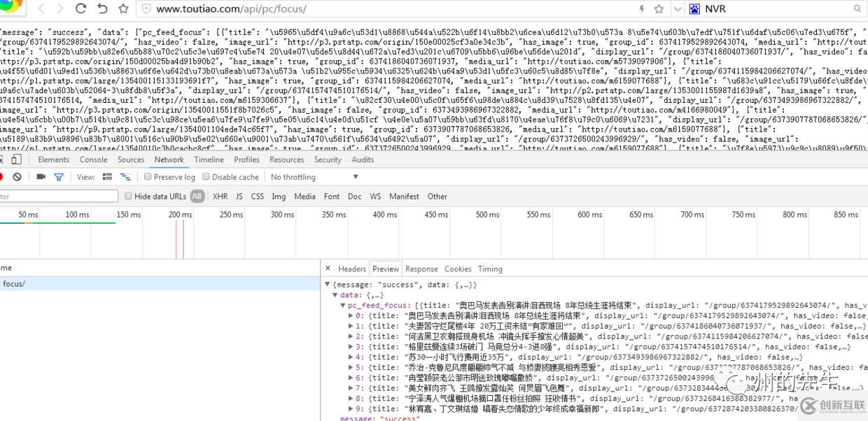Open the Audits panel tab
Image resolution: width=868 pixels, height=421 pixels.
(363, 159)
